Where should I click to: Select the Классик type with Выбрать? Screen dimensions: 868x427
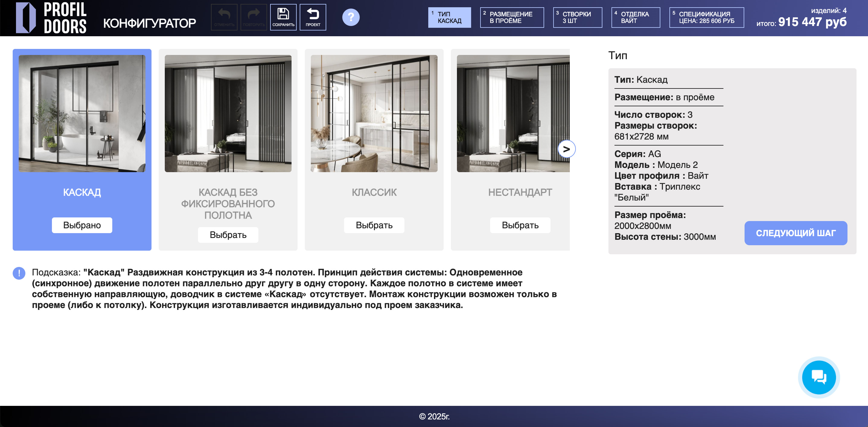(374, 225)
